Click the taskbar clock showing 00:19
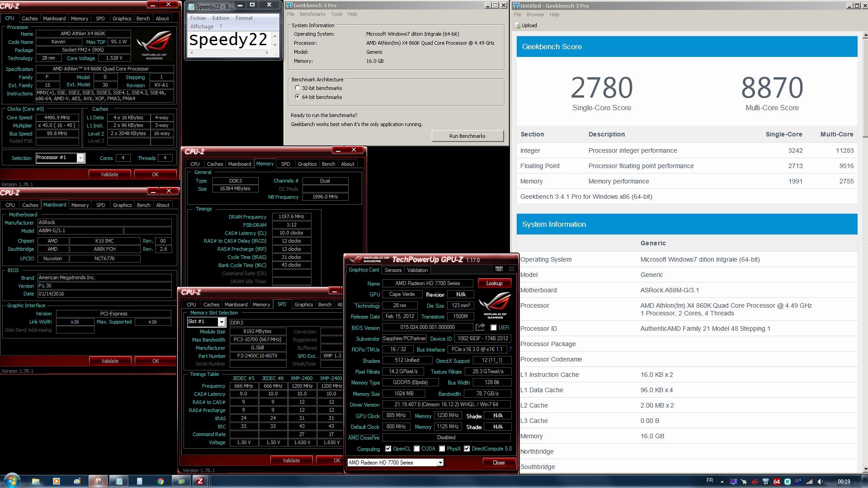The height and width of the screenshot is (488, 868). pos(844,482)
